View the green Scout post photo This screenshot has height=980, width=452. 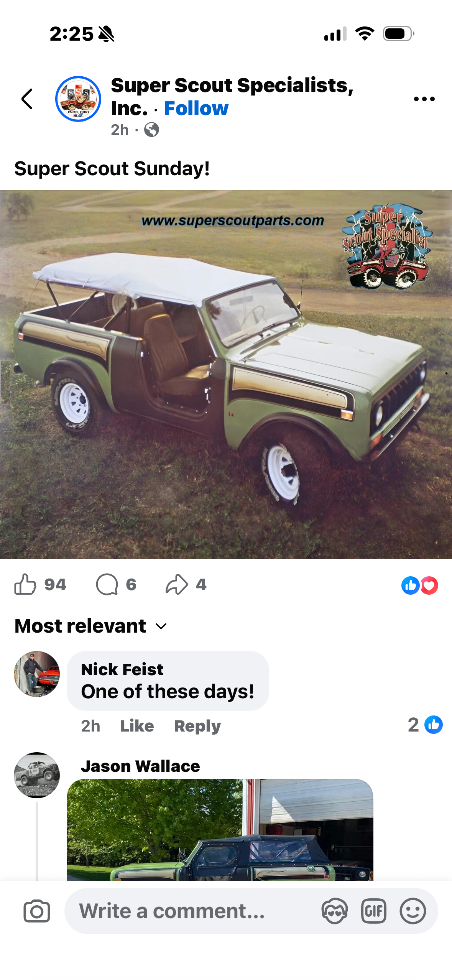click(226, 374)
